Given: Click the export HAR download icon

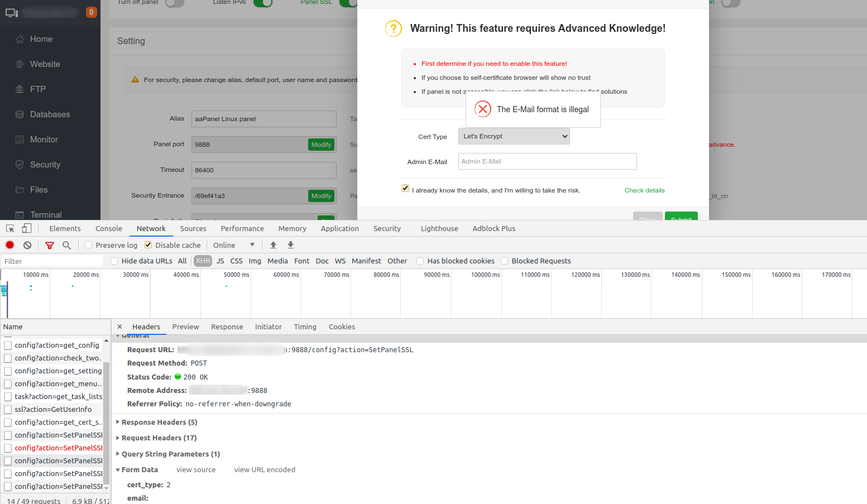Looking at the screenshot, I should click(x=290, y=245).
